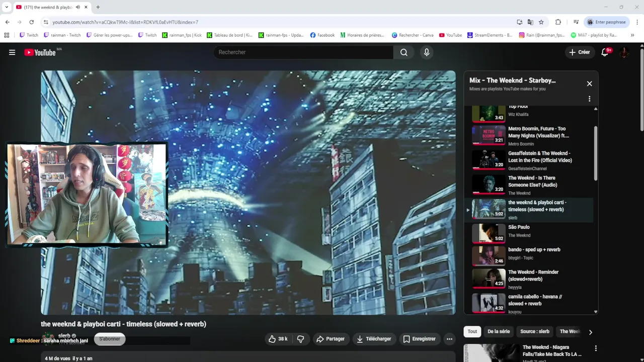Open the Chrome extensions puzzle icon
The width and height of the screenshot is (644, 362).
pyautogui.click(x=558, y=22)
